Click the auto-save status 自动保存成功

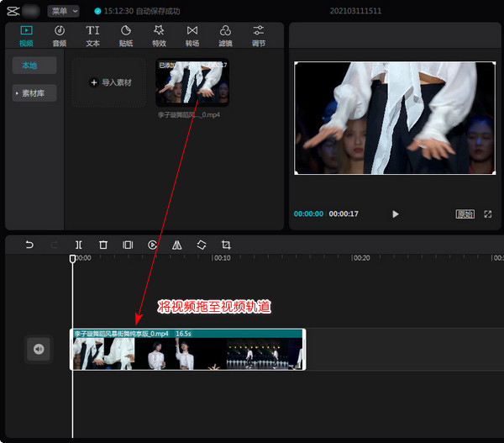(x=158, y=11)
